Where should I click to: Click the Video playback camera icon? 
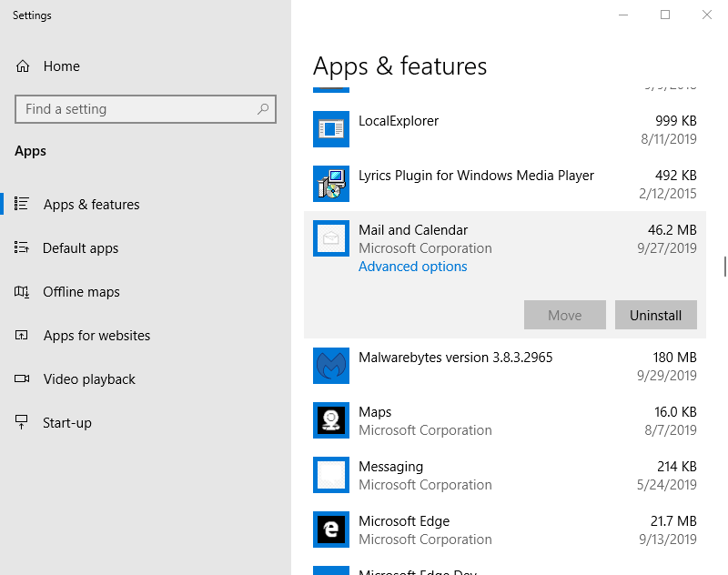point(21,378)
